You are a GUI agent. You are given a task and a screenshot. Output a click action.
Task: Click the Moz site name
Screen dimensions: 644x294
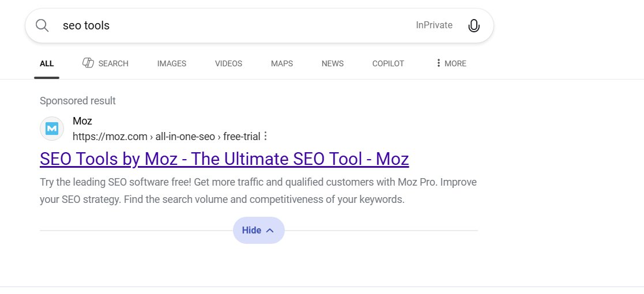pos(82,121)
